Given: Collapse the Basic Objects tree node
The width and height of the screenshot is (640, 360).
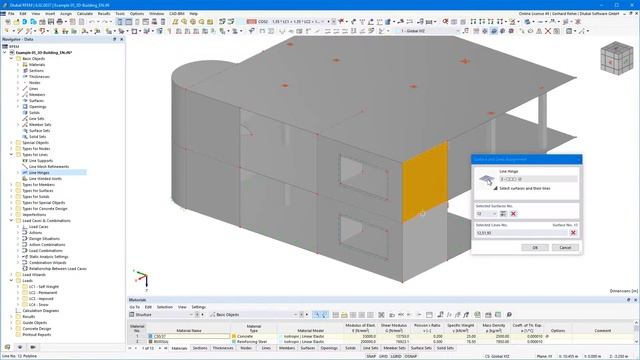Looking at the screenshot, I should pos(11,59).
